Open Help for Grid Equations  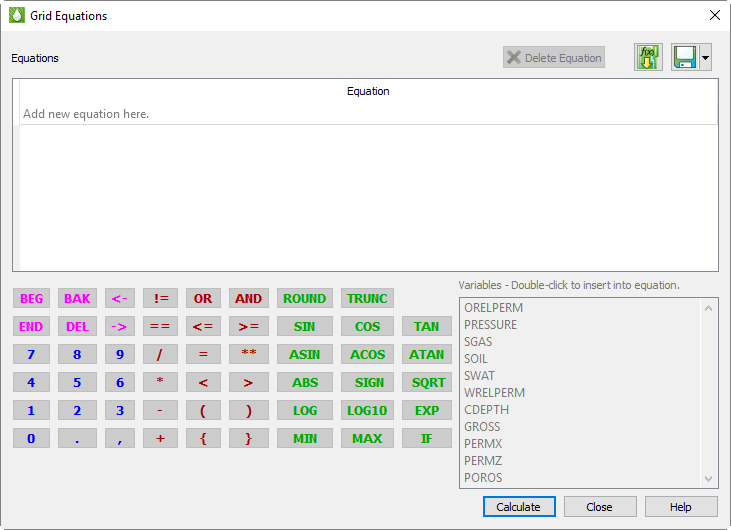click(681, 507)
